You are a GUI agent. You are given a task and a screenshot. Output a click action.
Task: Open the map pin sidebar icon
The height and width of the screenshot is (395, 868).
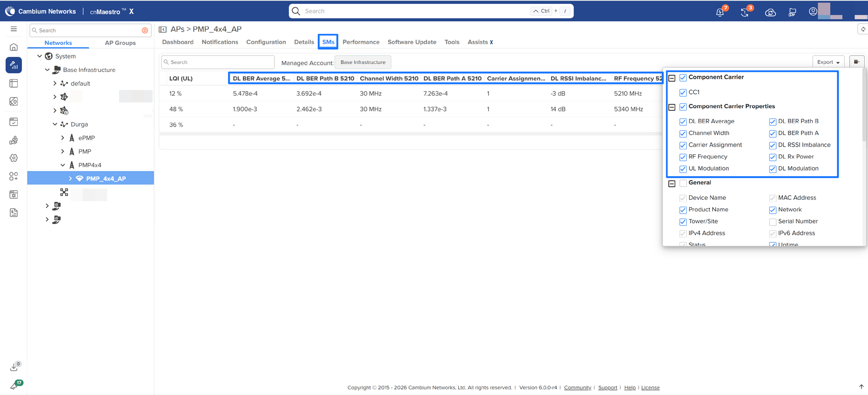(x=14, y=102)
